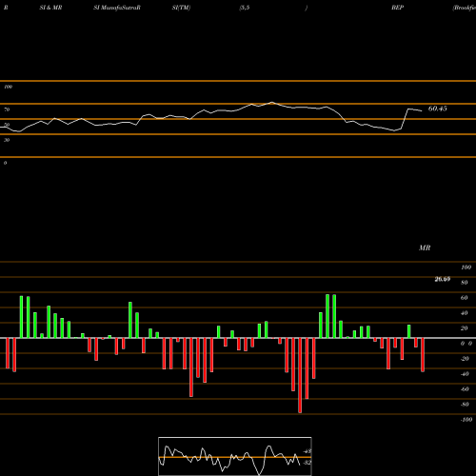
Task: Click the BEP ticker symbol in the header
Action: pyautogui.click(x=397, y=8)
